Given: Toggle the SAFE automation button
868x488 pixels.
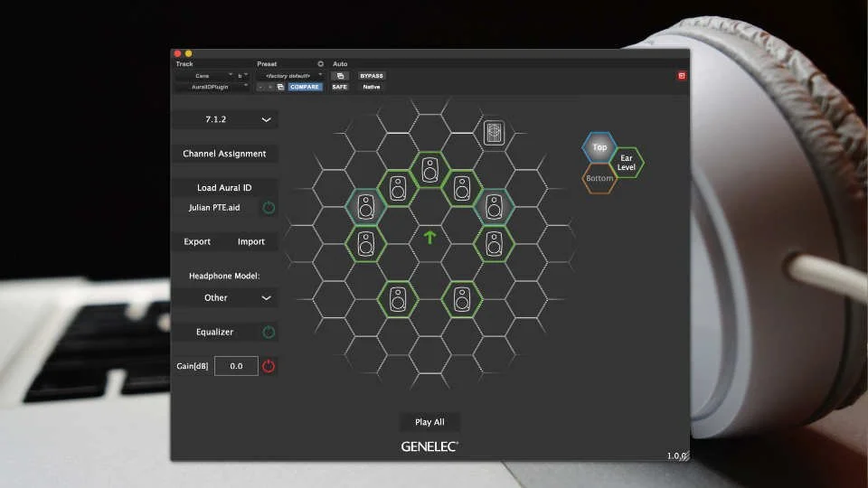Looking at the screenshot, I should [340, 87].
